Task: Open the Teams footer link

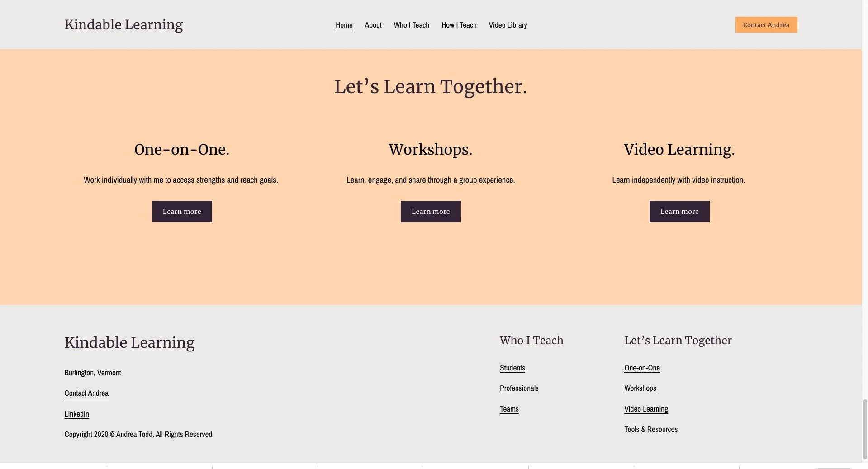Action: [x=509, y=409]
